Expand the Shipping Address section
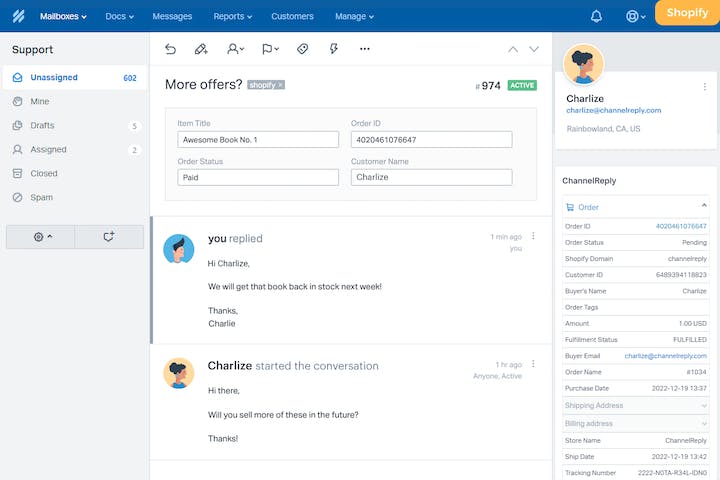This screenshot has width=720, height=480. coord(636,405)
